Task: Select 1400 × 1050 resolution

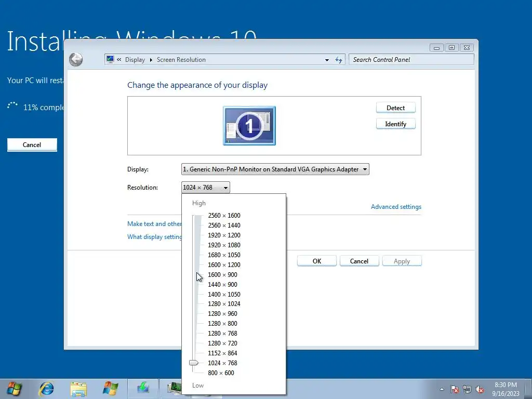Action: coord(224,294)
